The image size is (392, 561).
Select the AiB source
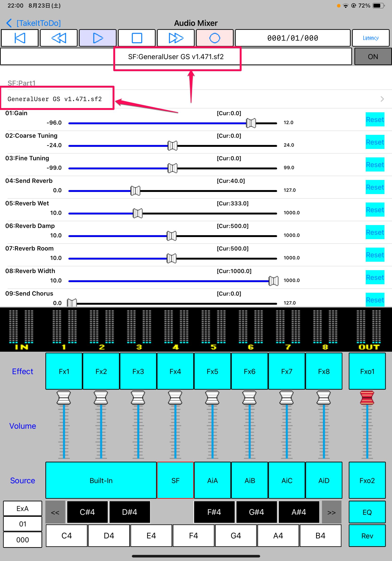(x=250, y=480)
